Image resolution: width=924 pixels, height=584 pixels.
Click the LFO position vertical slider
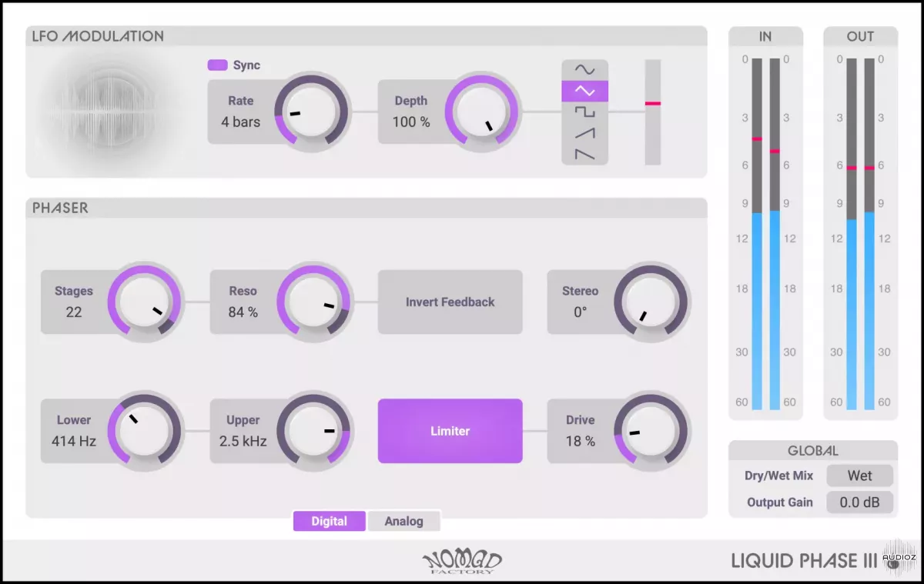pos(653,112)
